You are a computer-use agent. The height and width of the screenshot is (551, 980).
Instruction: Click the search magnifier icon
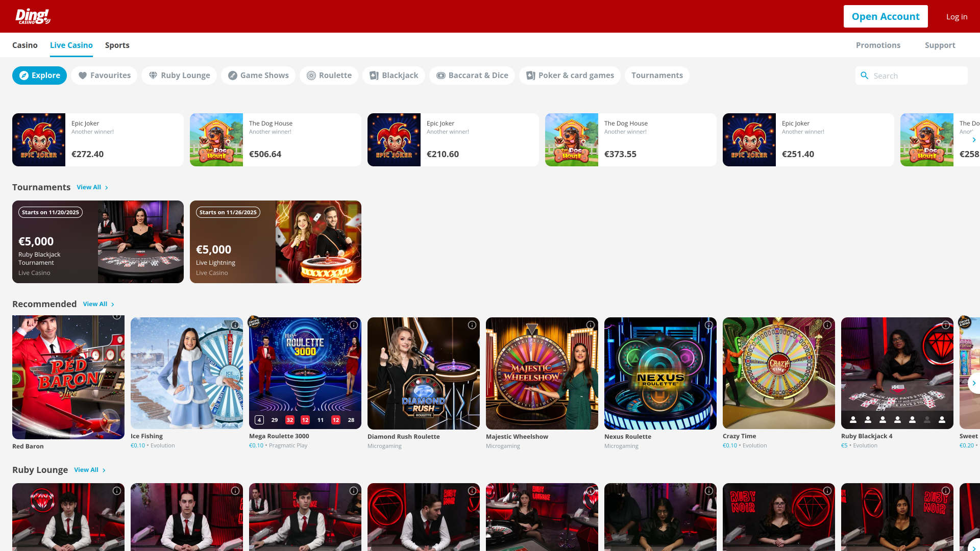[x=865, y=75]
